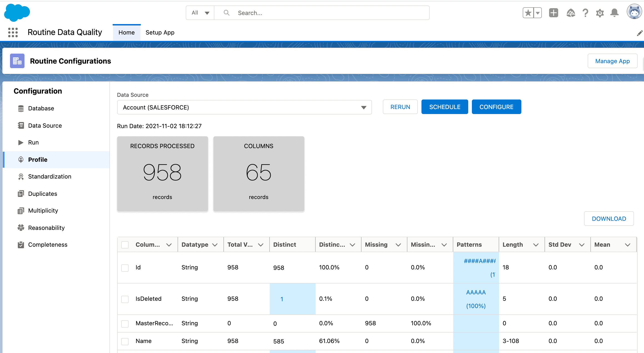Check the checkbox for the IsDeleted row

pyautogui.click(x=125, y=299)
